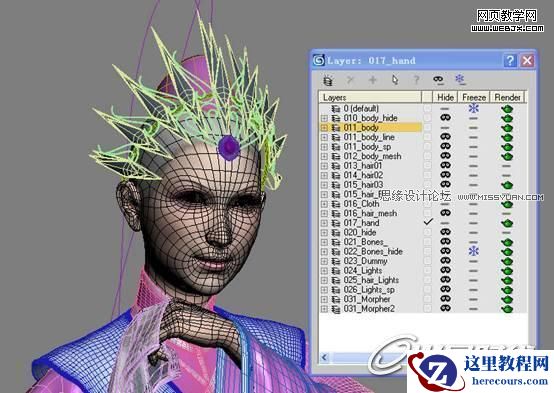The image size is (554, 393).
Task: Click the render teapot of 0 (default) layer
Action: [x=507, y=108]
